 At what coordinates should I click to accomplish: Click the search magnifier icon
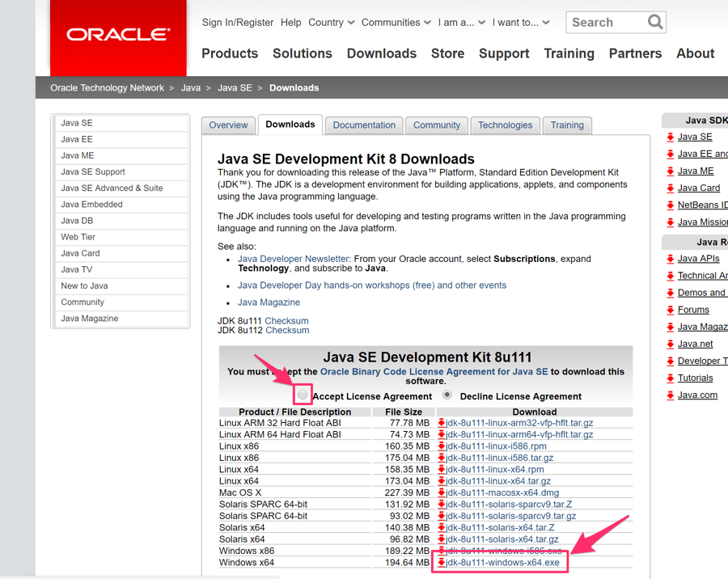point(654,22)
